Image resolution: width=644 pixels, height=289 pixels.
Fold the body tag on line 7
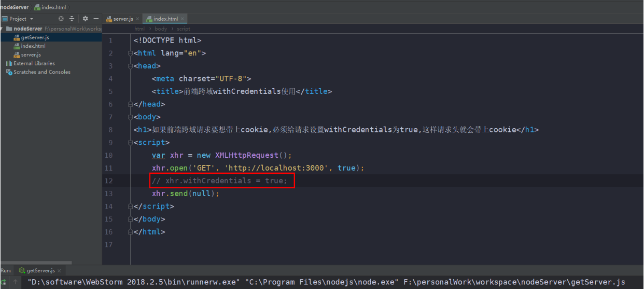click(130, 117)
